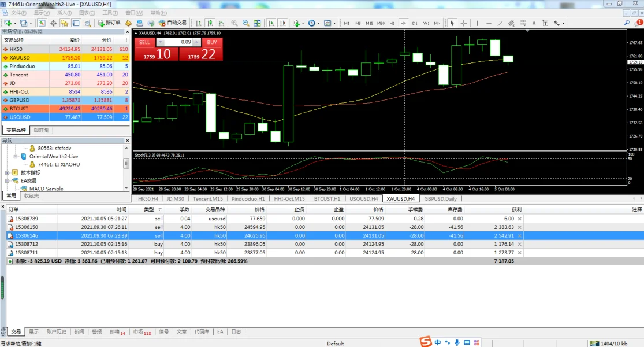Click the 新订单 (New Order) toolbar button

pyautogui.click(x=109, y=23)
